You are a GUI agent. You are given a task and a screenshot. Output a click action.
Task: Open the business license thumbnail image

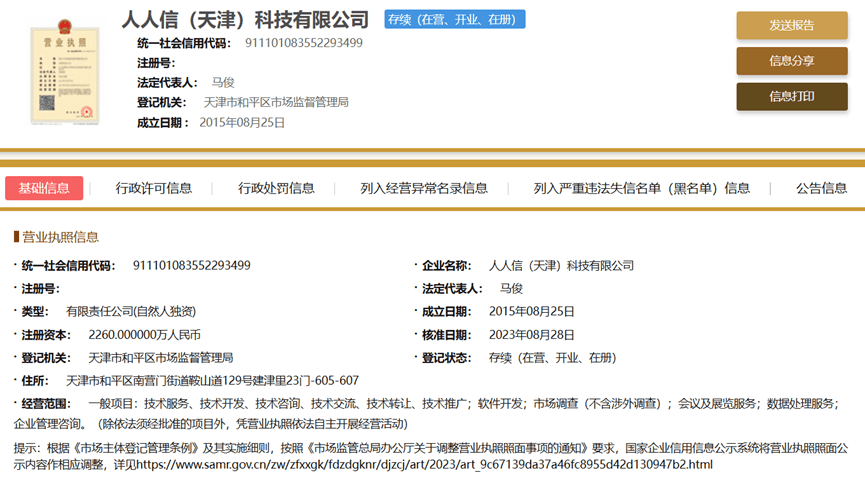click(65, 71)
